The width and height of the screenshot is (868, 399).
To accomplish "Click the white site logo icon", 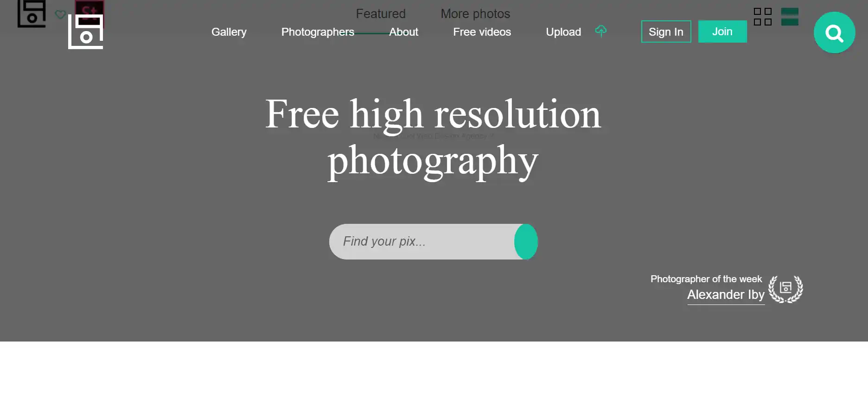I will pyautogui.click(x=86, y=32).
